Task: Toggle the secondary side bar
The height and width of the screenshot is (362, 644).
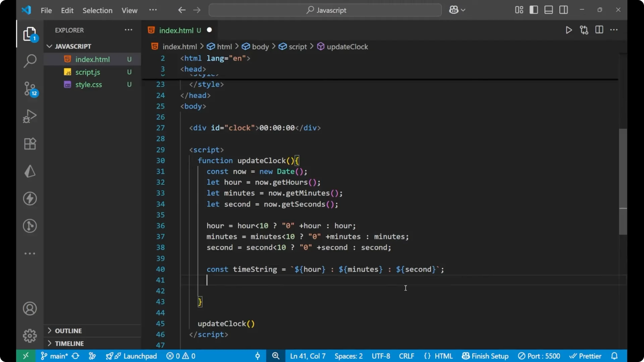Action: [563, 10]
